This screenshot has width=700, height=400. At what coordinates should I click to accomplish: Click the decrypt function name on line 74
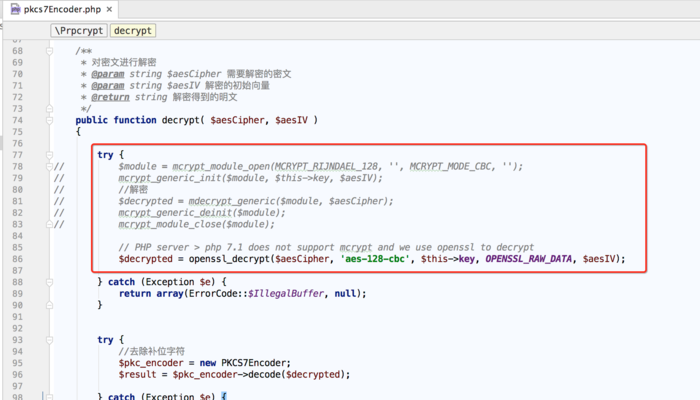pyautogui.click(x=180, y=120)
